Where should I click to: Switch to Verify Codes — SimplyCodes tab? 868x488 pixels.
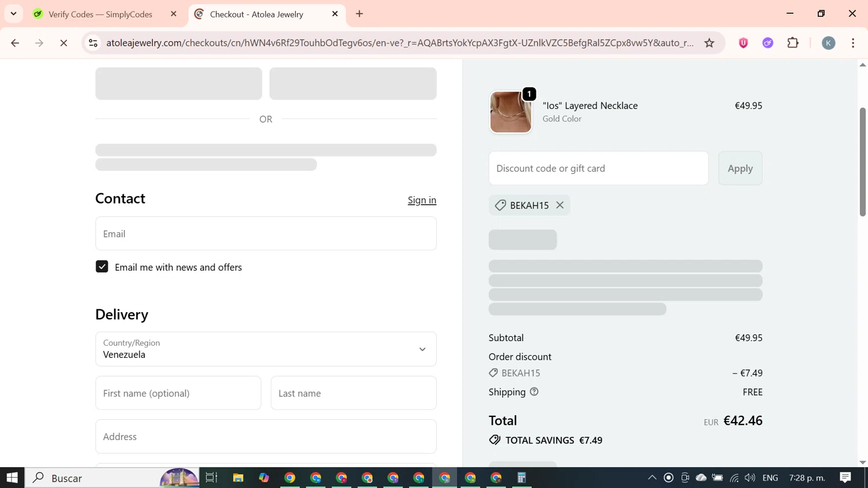100,14
